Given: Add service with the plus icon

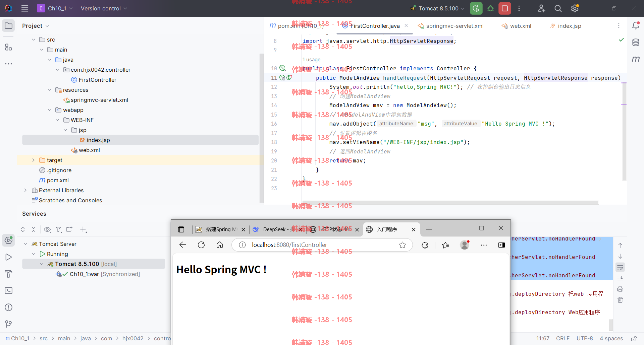Looking at the screenshot, I should [x=83, y=229].
